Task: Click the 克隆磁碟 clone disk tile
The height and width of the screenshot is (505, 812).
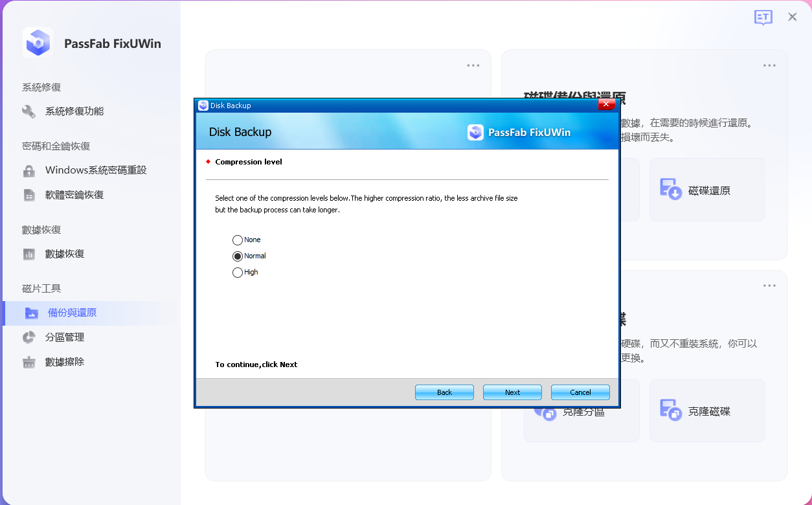Action: (706, 410)
